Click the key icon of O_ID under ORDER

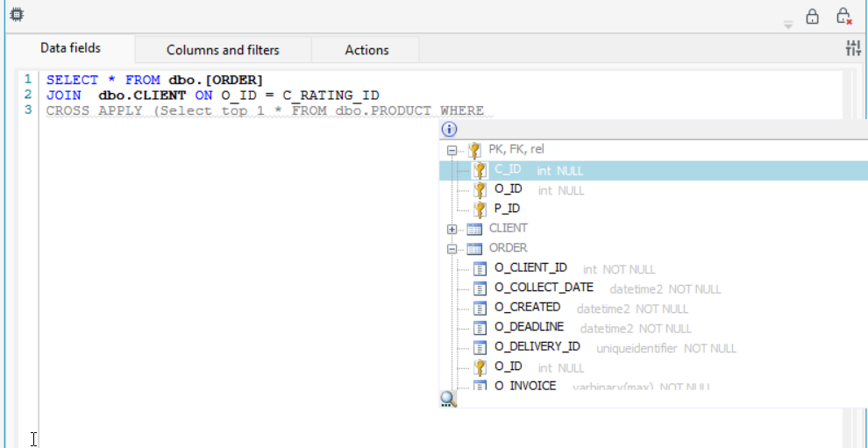coord(480,367)
